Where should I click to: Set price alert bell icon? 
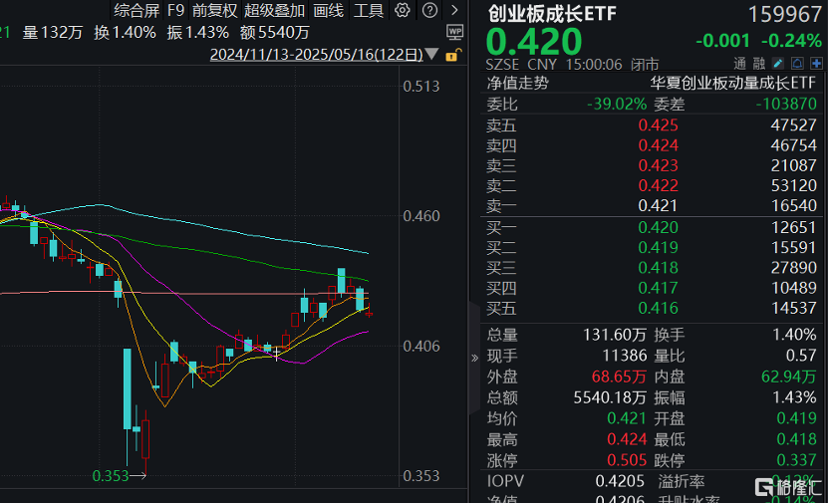coord(797,64)
